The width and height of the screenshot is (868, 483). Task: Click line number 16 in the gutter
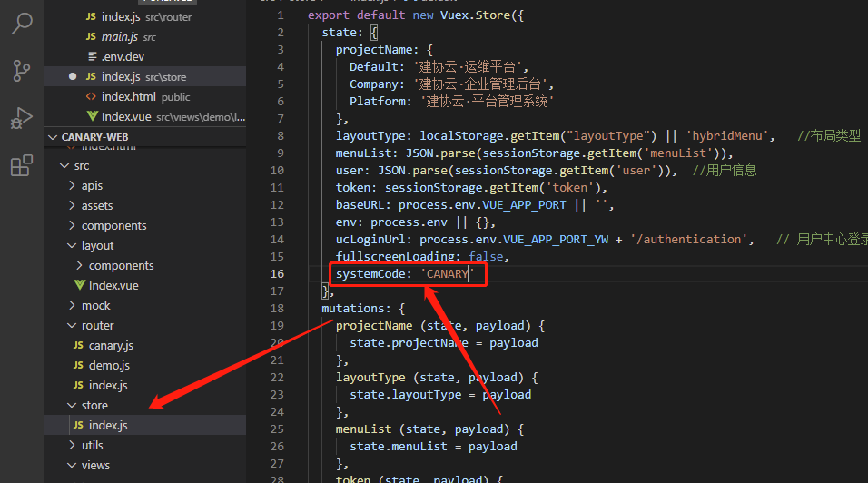pyautogui.click(x=277, y=274)
